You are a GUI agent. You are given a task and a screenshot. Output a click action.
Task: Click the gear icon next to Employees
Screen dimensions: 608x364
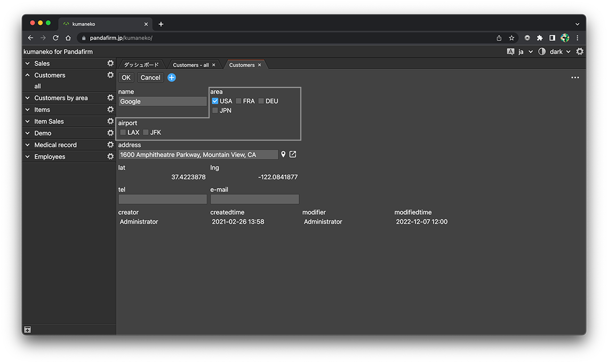coord(110,157)
